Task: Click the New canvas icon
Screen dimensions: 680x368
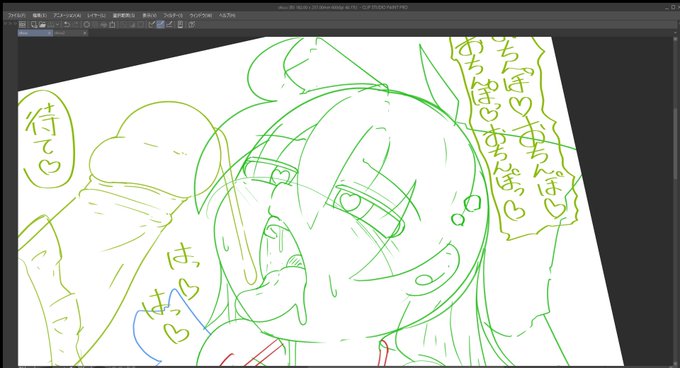Action: [33, 25]
